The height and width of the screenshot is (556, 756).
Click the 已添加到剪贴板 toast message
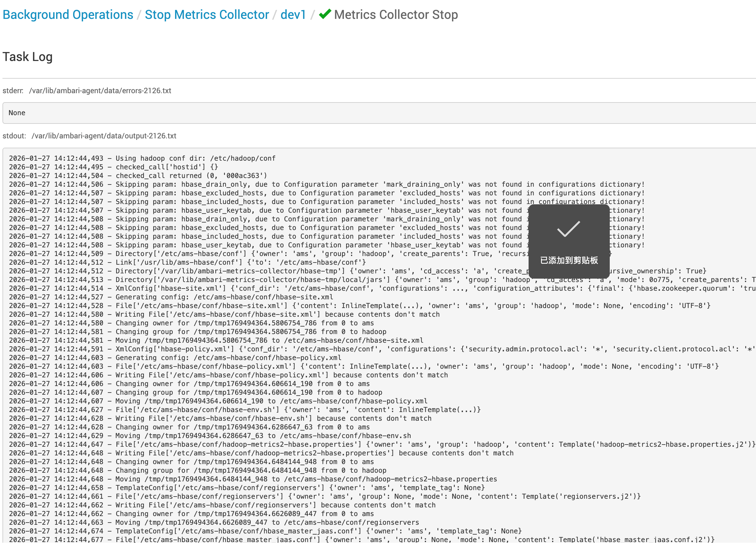(569, 260)
